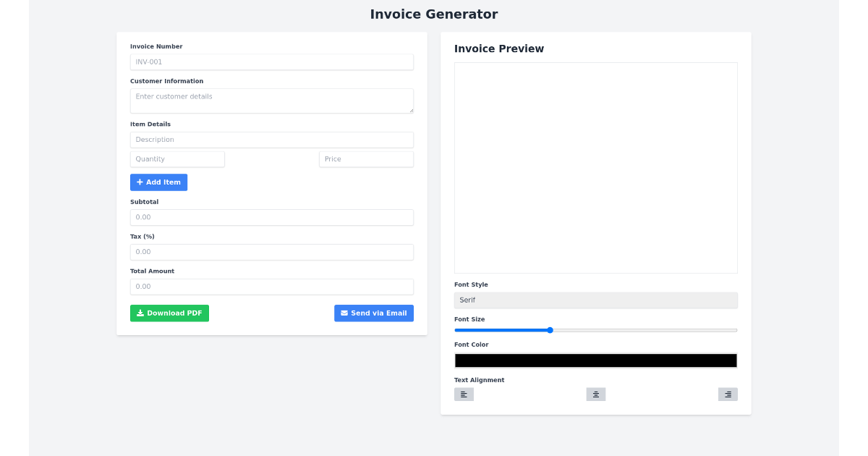Image resolution: width=868 pixels, height=456 pixels.
Task: Open the Font Color picker
Action: pyautogui.click(x=595, y=360)
